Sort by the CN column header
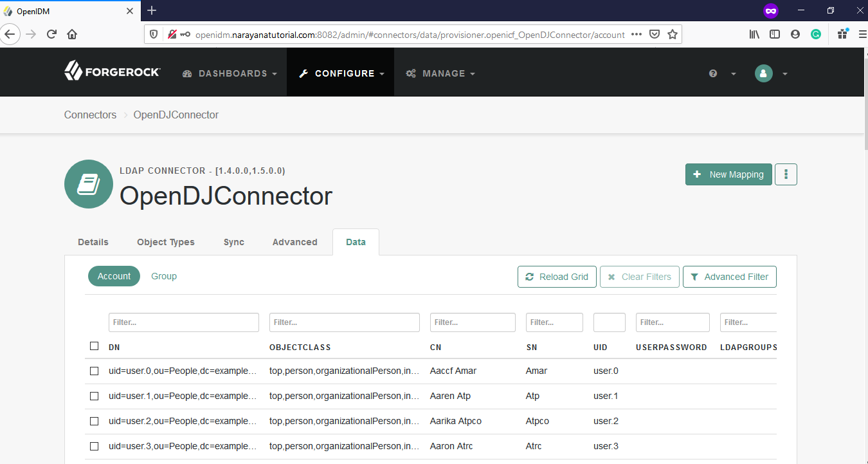 [436, 347]
